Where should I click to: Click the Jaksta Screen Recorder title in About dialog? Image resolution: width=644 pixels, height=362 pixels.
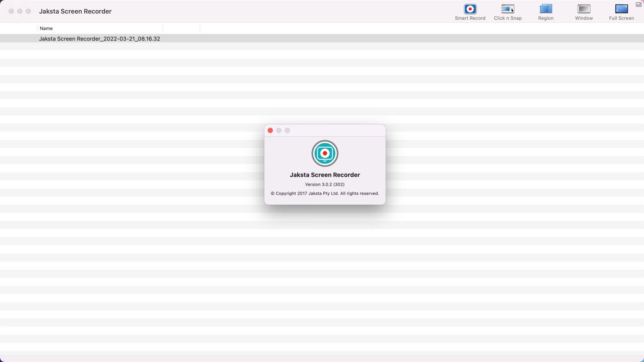click(x=325, y=175)
